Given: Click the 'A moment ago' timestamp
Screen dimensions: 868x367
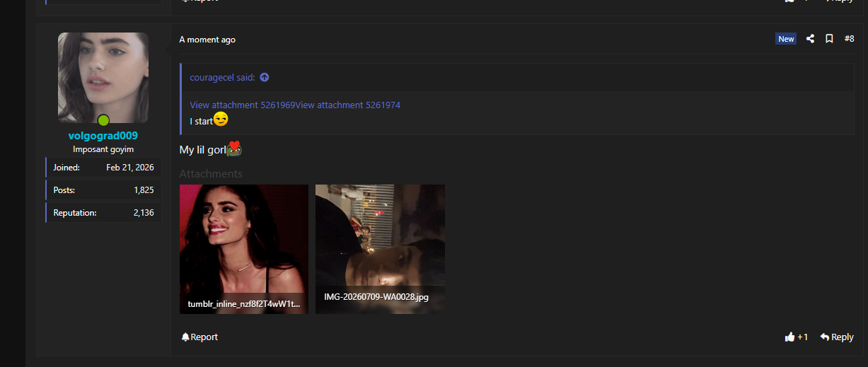Looking at the screenshot, I should pos(207,40).
